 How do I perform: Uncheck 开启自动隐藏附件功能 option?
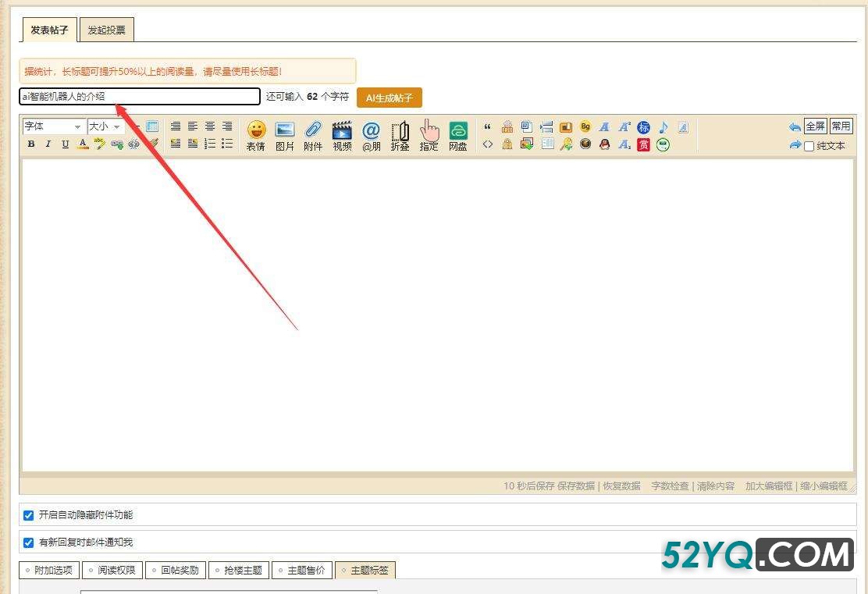[29, 515]
